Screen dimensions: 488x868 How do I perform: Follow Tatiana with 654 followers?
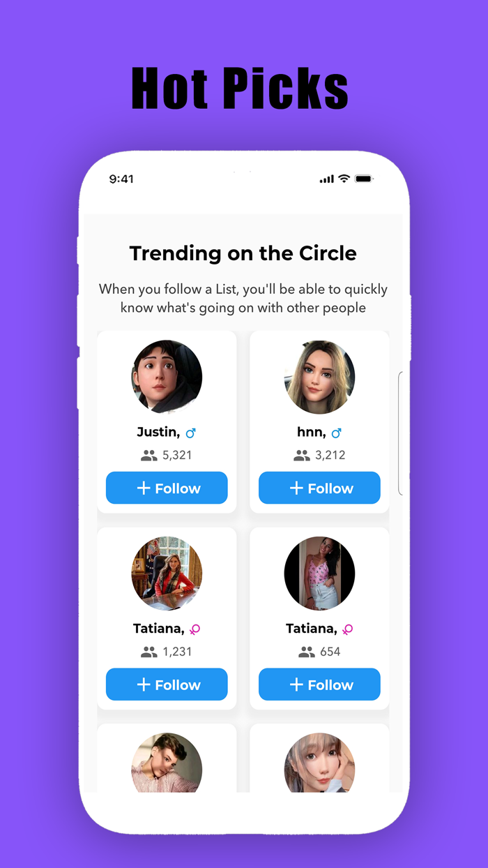pos(319,684)
